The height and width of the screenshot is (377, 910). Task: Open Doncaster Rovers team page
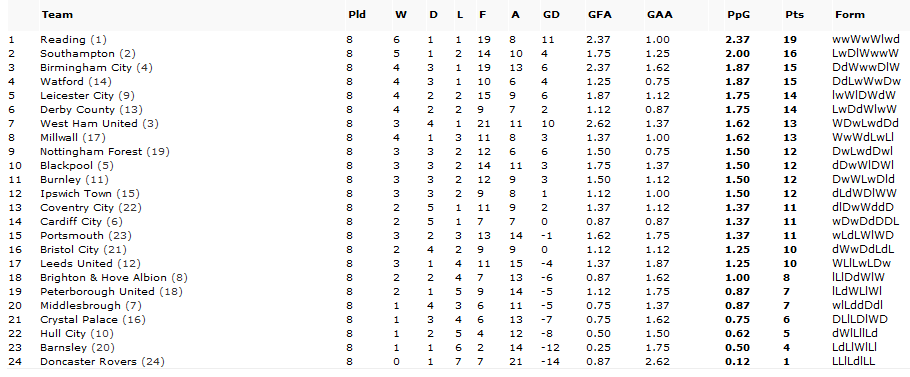[x=88, y=361]
